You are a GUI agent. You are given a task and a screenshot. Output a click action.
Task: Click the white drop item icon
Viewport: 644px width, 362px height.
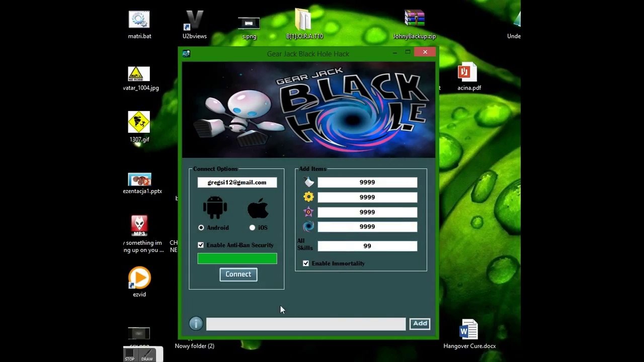[x=308, y=182]
